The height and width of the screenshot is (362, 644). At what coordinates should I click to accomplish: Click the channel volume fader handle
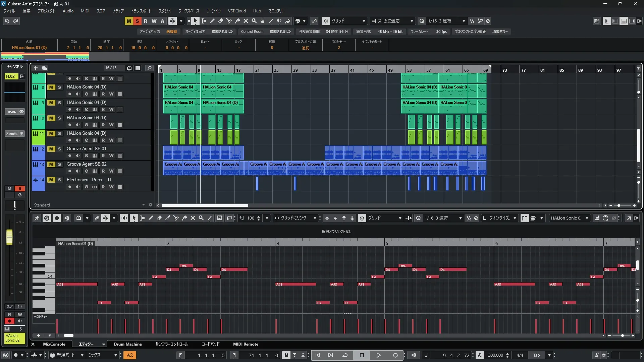tap(9, 237)
